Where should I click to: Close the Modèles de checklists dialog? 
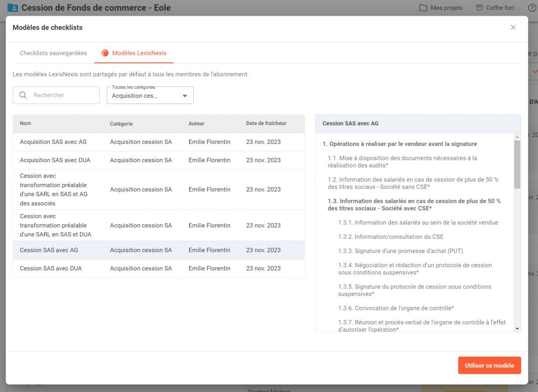click(513, 27)
